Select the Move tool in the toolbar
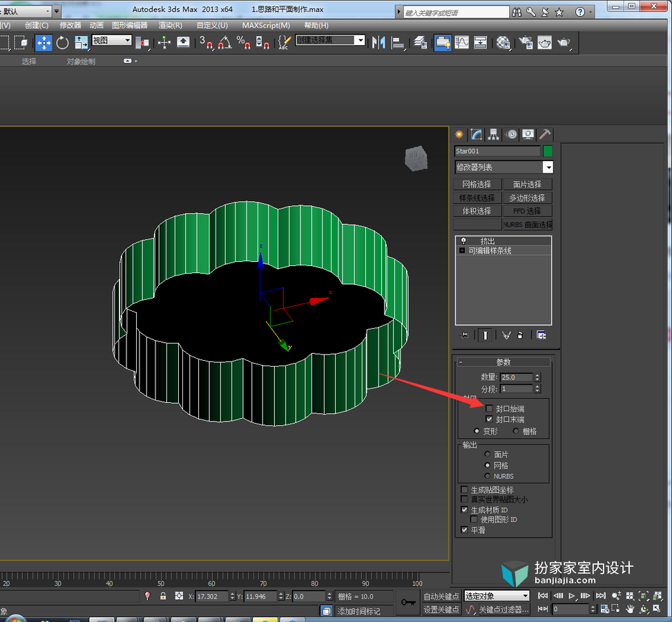672x622 pixels. (44, 42)
